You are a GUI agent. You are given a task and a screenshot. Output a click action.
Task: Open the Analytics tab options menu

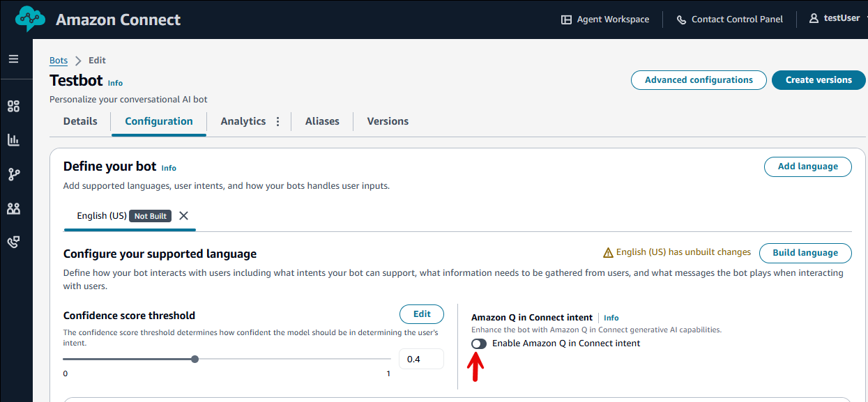pos(277,121)
